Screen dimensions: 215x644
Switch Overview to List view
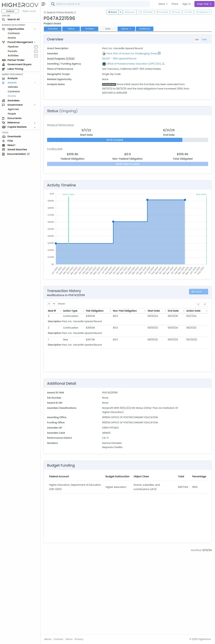197,39
